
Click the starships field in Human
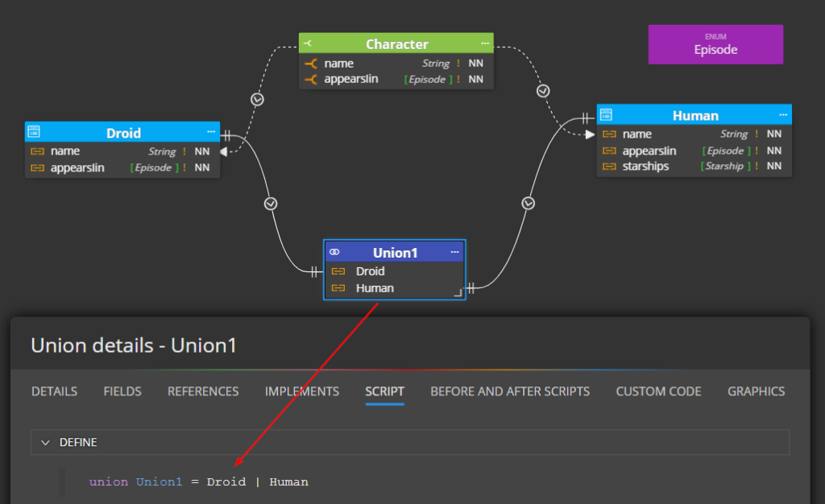pos(645,167)
